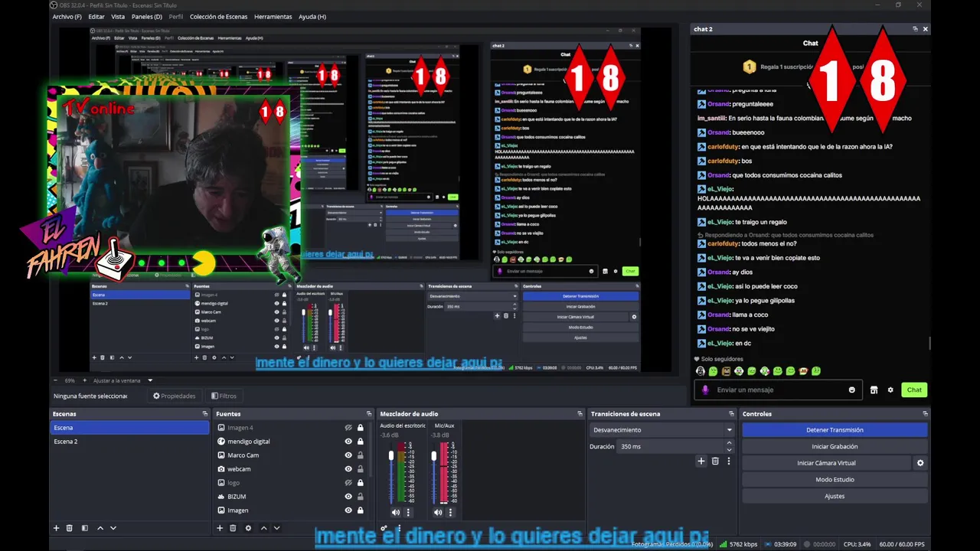
Task: Hide BIZUM source eye icon
Action: tap(348, 497)
